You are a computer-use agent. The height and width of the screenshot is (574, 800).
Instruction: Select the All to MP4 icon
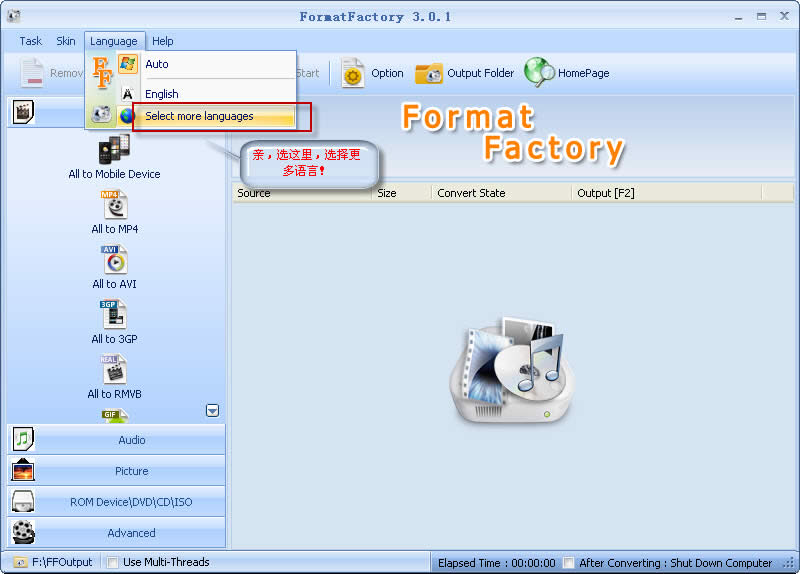click(x=114, y=205)
